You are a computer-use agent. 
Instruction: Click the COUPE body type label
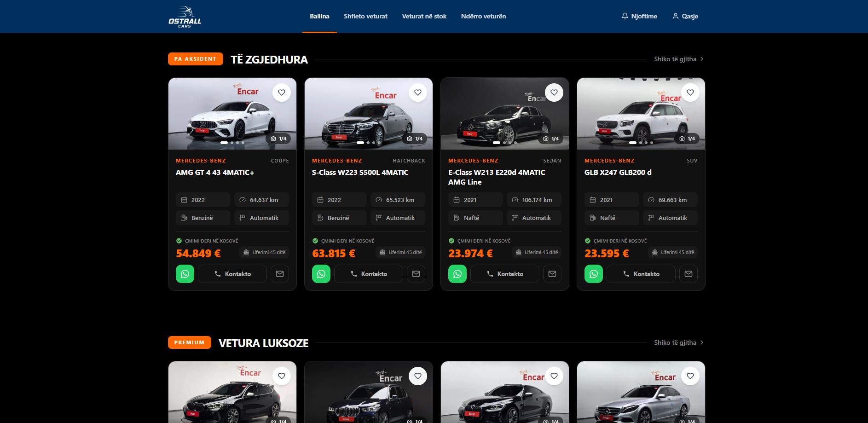coord(280,161)
